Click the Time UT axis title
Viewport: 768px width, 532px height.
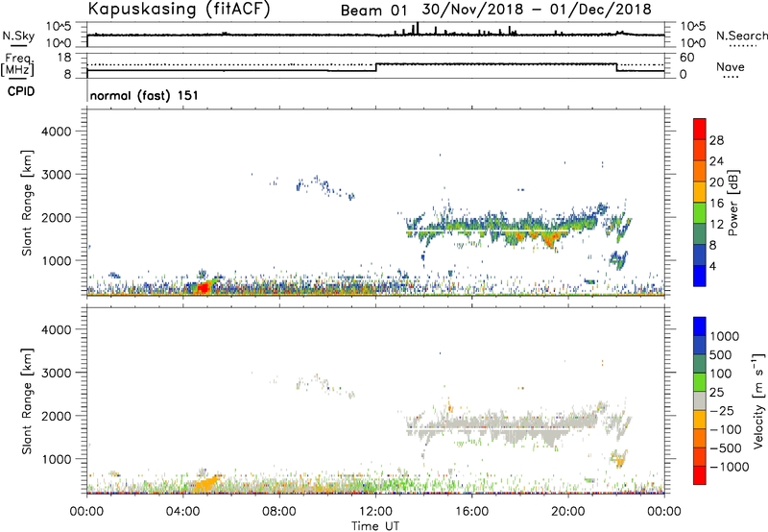pyautogui.click(x=375, y=526)
